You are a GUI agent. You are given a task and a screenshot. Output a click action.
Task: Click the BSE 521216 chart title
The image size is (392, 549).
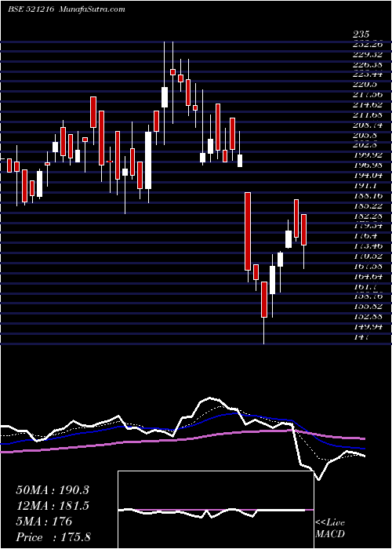click(x=31, y=9)
